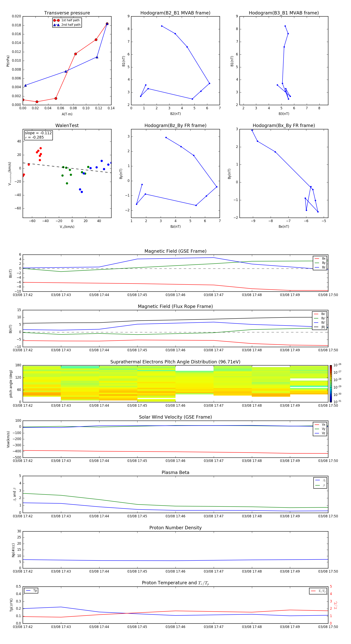Click the pitch angle colorbar
Image resolution: width=351 pixels, height=644 pixels.
pos(331,384)
